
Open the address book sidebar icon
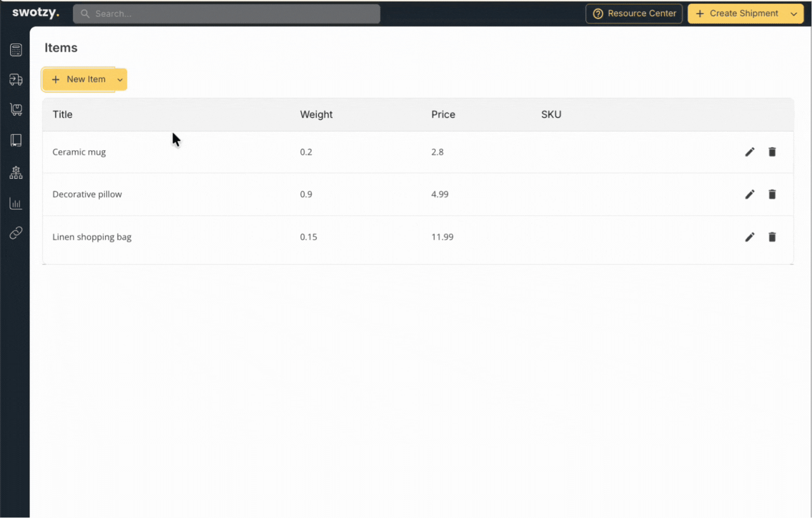coord(16,139)
